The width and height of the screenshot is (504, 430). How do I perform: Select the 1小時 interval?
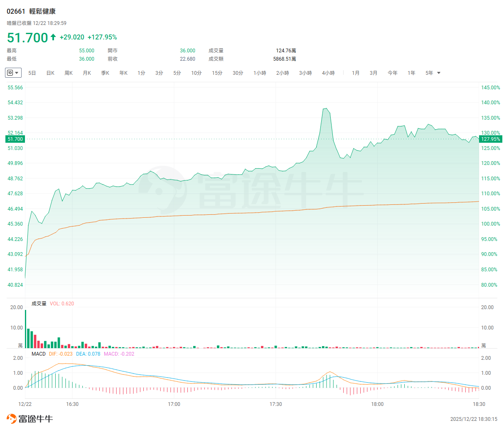click(x=260, y=73)
